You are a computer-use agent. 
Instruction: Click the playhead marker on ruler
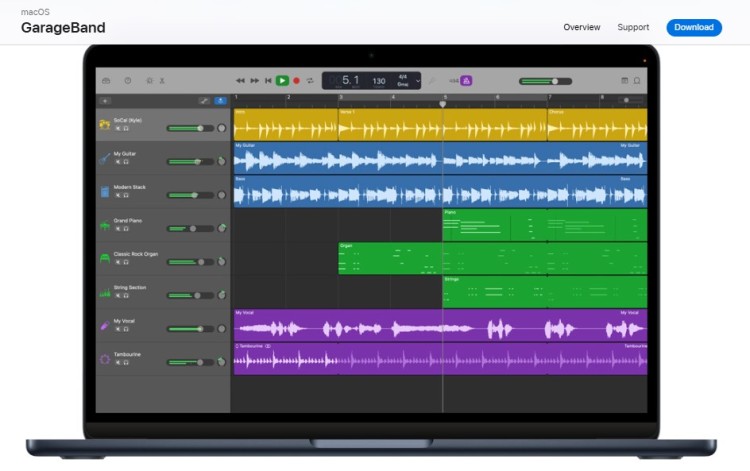[443, 104]
